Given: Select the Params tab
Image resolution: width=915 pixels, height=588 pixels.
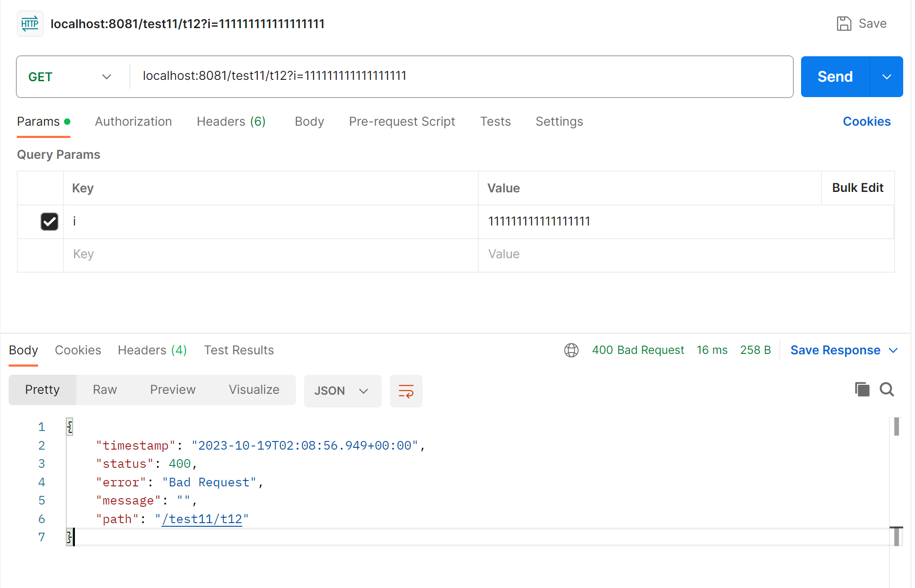Looking at the screenshot, I should (44, 122).
